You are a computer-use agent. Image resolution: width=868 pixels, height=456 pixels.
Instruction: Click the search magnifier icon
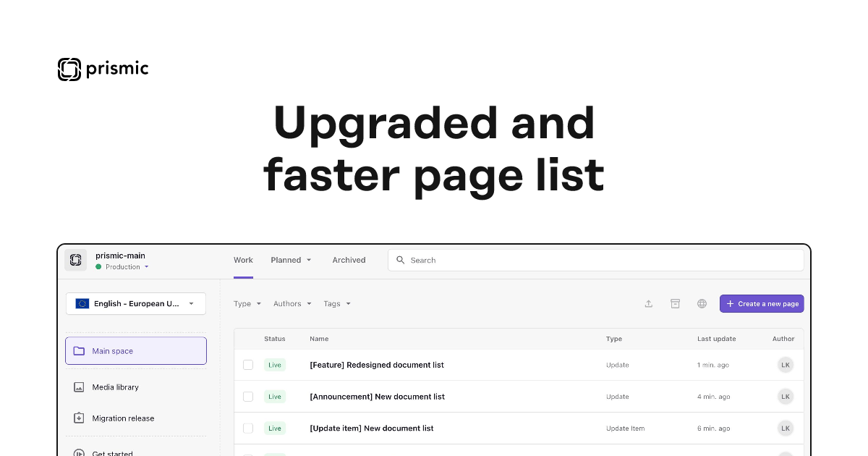tap(401, 260)
